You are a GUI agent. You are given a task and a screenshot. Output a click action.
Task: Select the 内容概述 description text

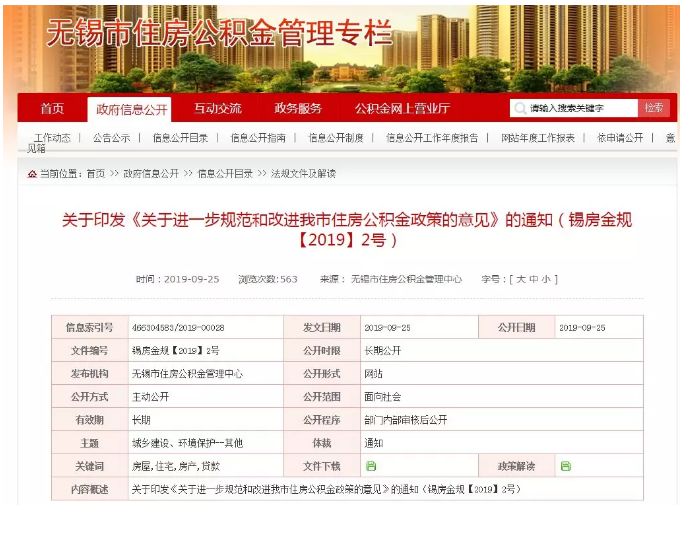tap(326, 489)
